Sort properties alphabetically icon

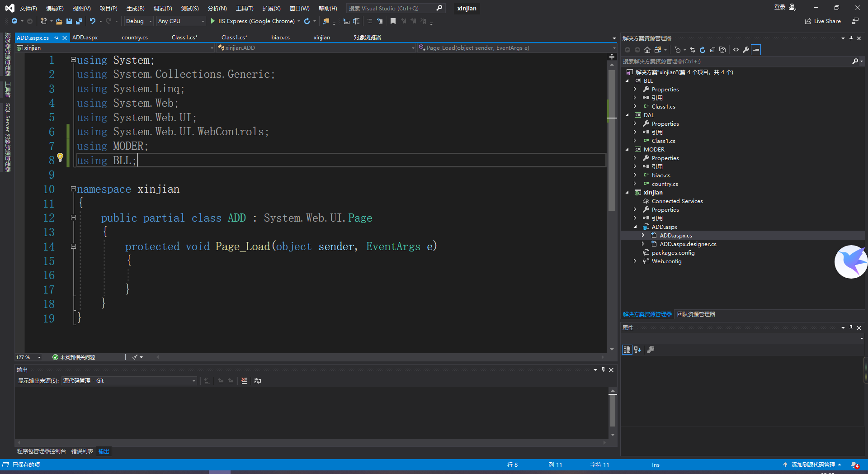pos(637,350)
